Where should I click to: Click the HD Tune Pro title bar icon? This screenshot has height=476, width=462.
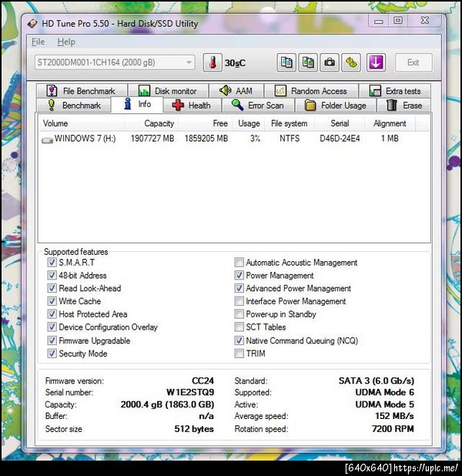click(32, 23)
